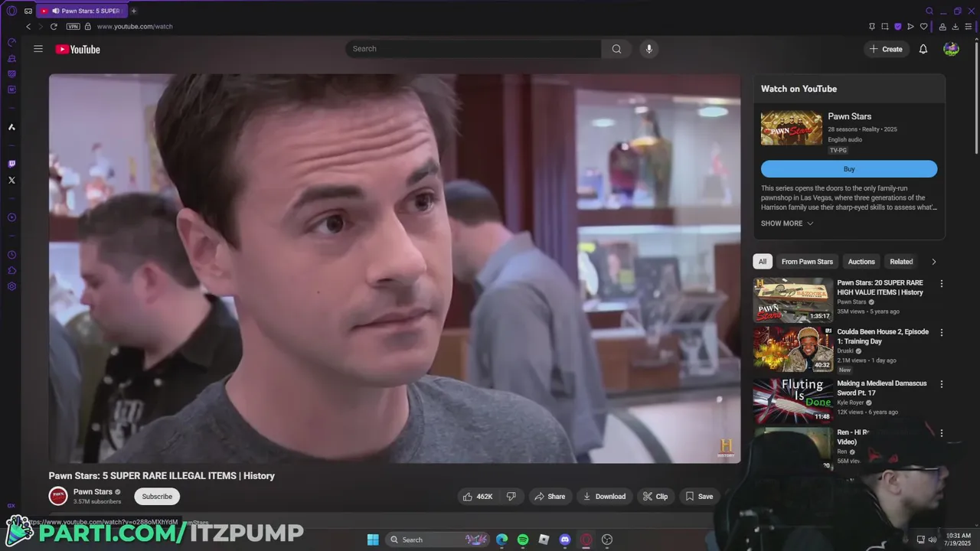Open Fluting Is Done sword thumbnail
Viewport: 980px width, 551px height.
click(792, 400)
